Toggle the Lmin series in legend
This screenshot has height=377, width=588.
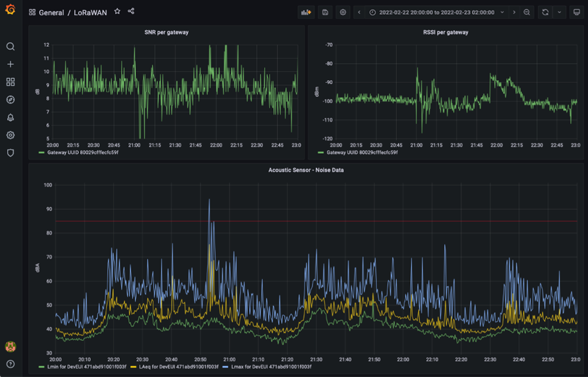pyautogui.click(x=88, y=366)
